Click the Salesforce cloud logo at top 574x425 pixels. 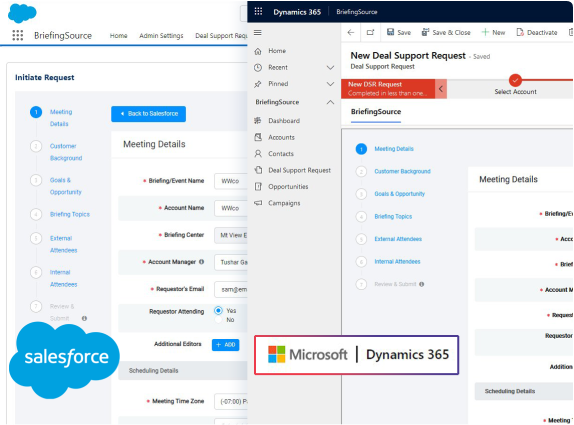22,13
